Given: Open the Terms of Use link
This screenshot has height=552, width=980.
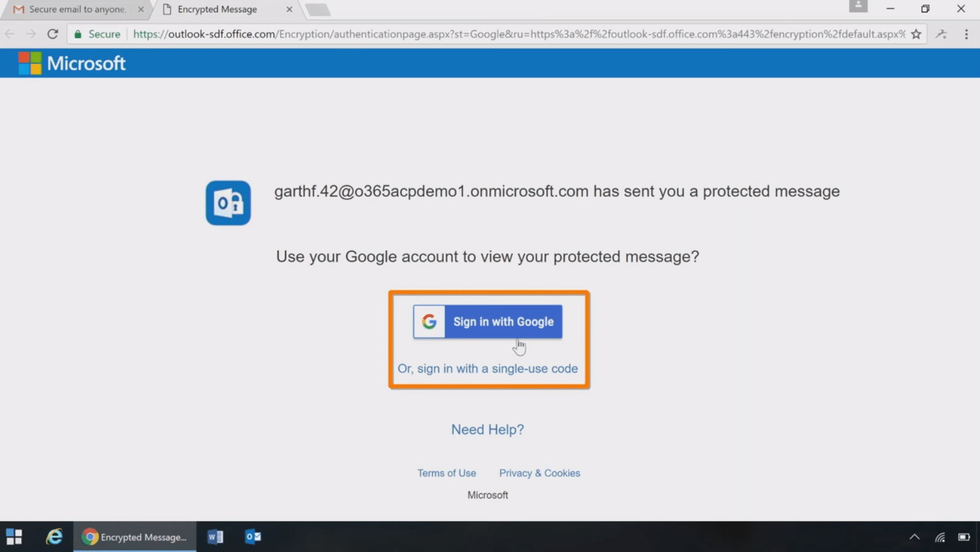Looking at the screenshot, I should 447,473.
